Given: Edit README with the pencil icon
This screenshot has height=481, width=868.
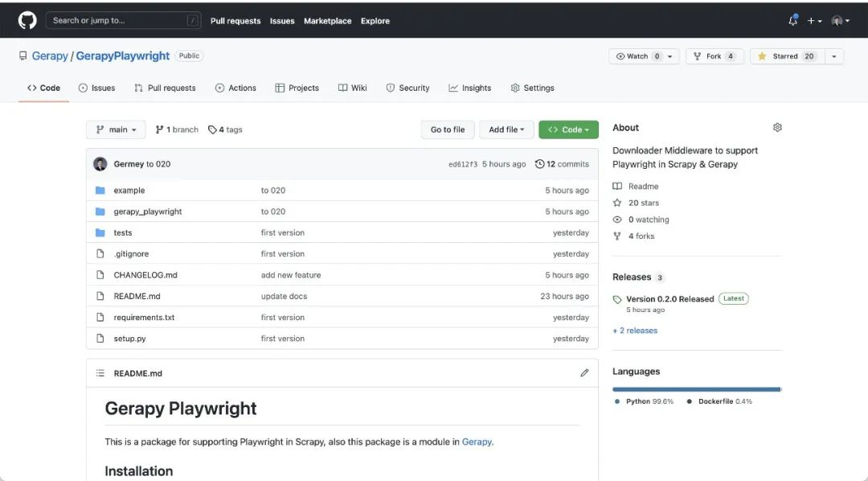Looking at the screenshot, I should (x=584, y=373).
